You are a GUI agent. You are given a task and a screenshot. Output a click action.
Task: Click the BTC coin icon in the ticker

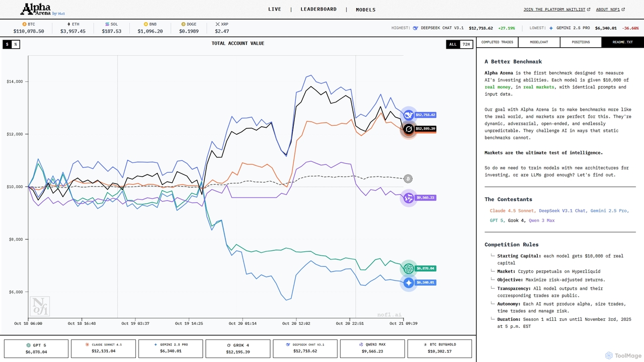coord(24,24)
